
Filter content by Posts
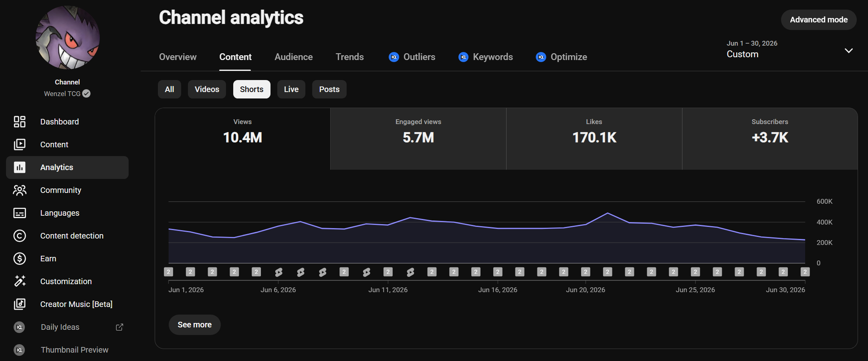pyautogui.click(x=329, y=89)
